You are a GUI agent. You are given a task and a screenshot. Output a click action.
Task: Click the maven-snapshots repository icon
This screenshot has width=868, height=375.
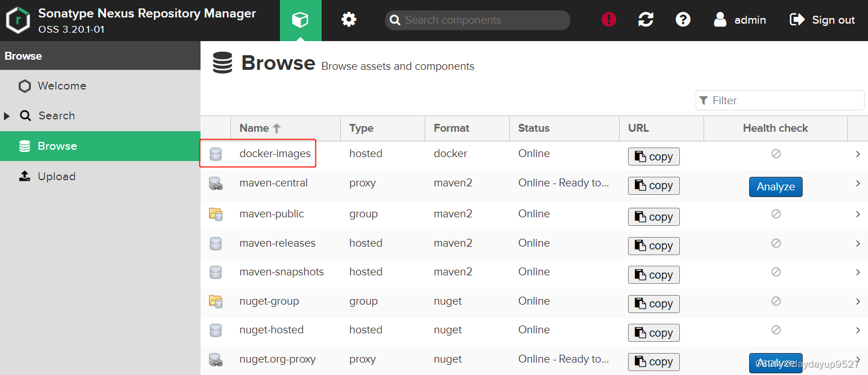215,272
